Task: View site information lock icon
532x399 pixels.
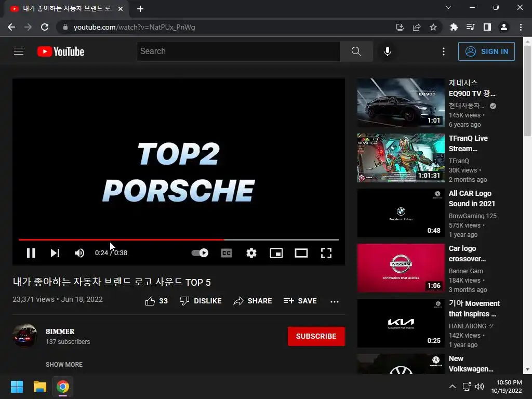Action: pyautogui.click(x=65, y=27)
